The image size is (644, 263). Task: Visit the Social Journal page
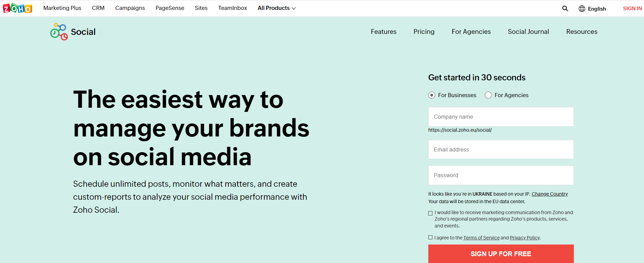pos(528,31)
